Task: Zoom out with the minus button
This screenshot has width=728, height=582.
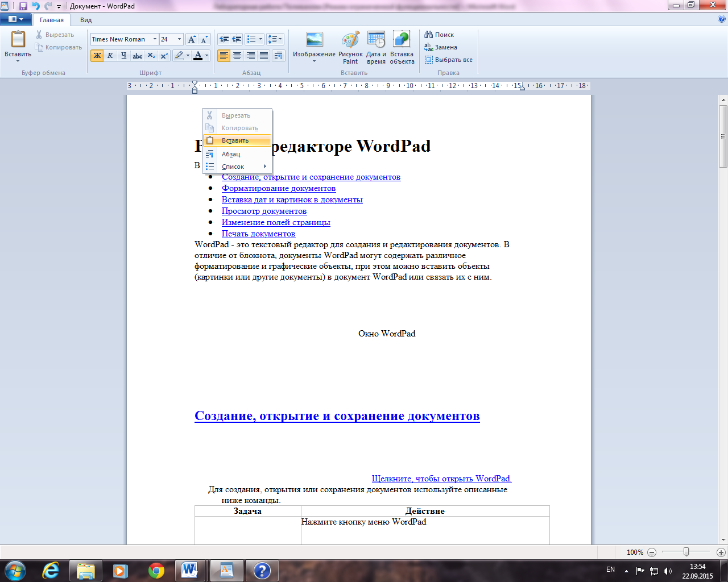Action: 652,552
